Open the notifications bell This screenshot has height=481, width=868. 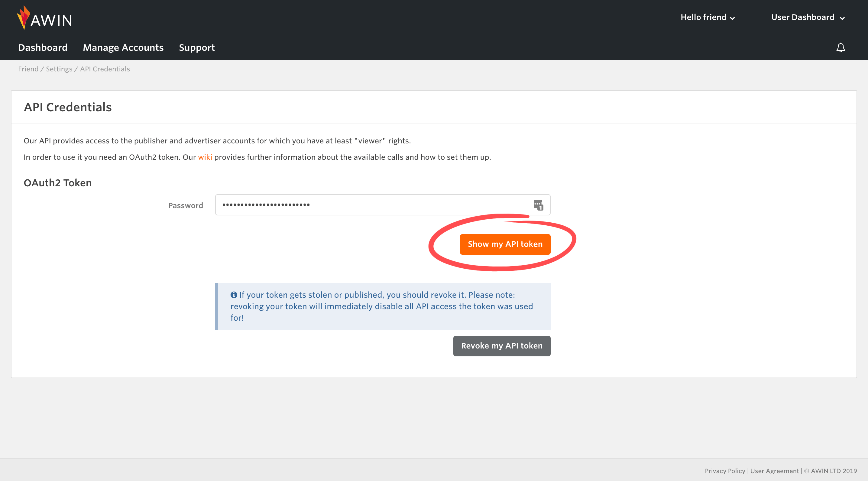840,47
